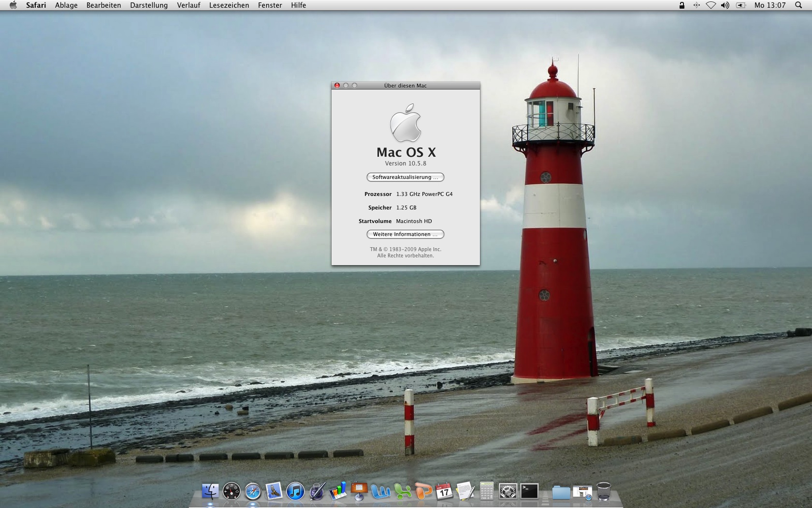Open the Trash in the Dock
The image size is (812, 508).
(x=604, y=492)
